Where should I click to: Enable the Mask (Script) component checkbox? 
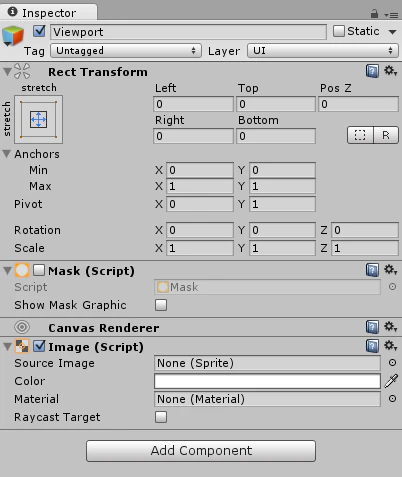coord(39,270)
